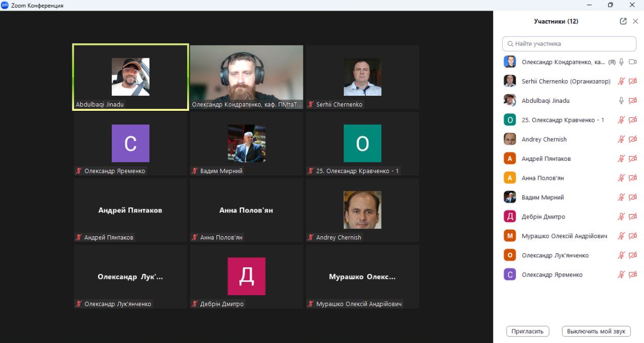Click muted mic icon for Дебрін Дмитро
This screenshot has width=644, height=343.
coord(622,217)
